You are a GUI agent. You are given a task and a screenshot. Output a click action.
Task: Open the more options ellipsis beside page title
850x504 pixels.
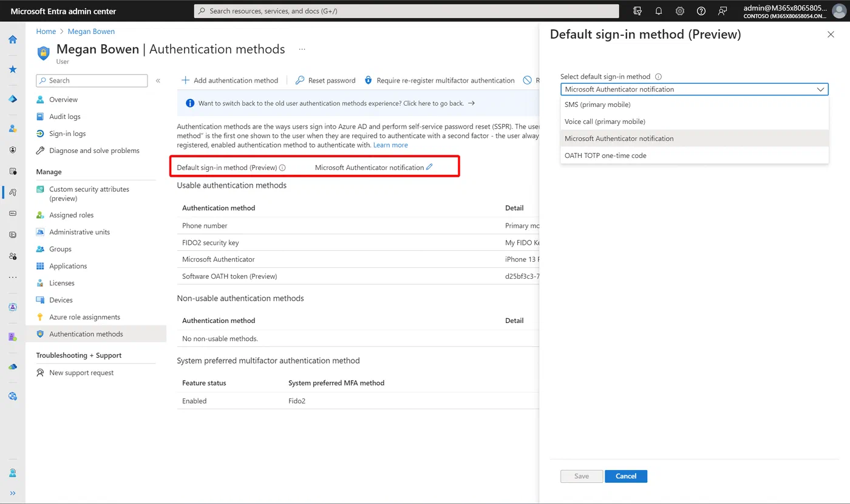[x=302, y=49]
